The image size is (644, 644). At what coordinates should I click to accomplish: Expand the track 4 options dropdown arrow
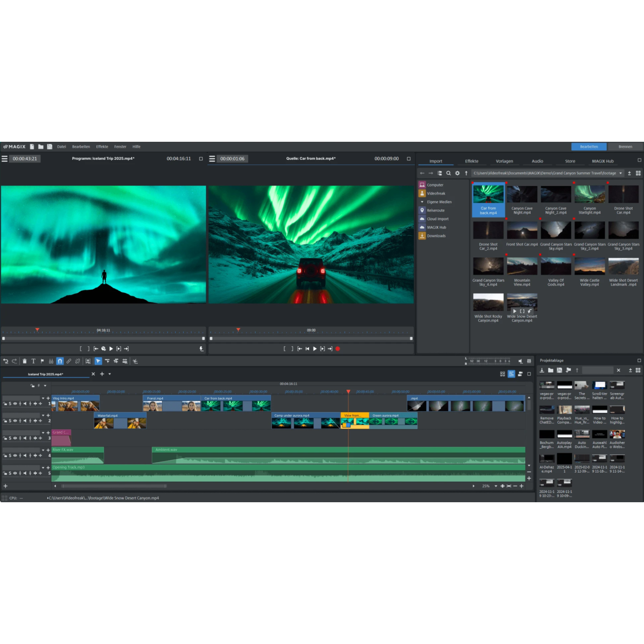tap(43, 450)
